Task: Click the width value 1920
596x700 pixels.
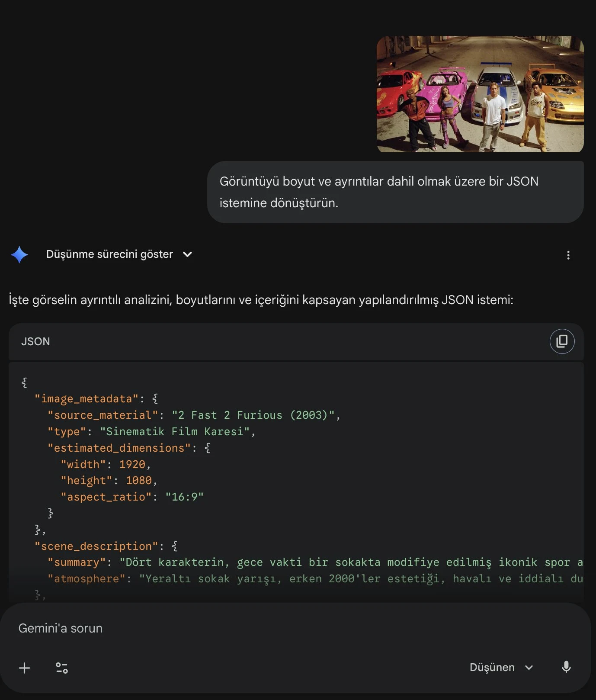Action: (132, 465)
